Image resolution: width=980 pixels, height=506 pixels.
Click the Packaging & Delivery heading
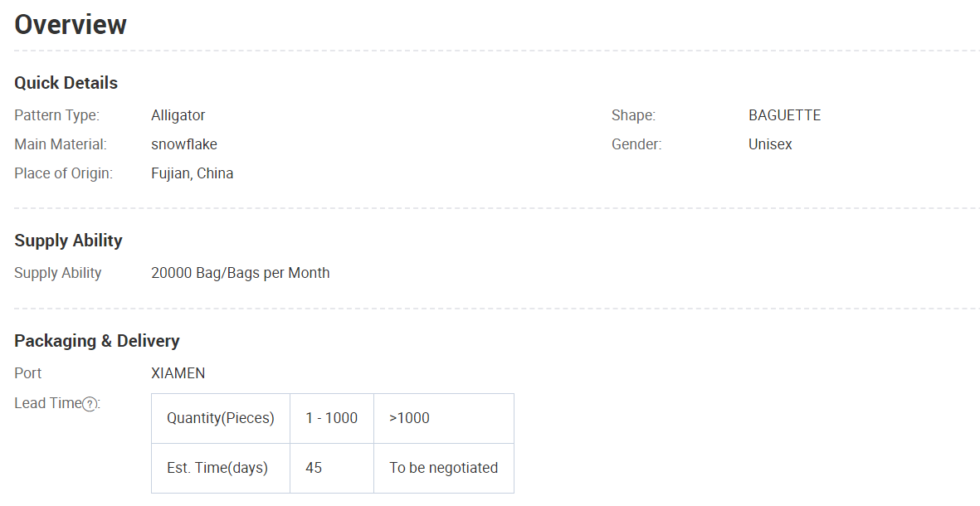pos(97,341)
